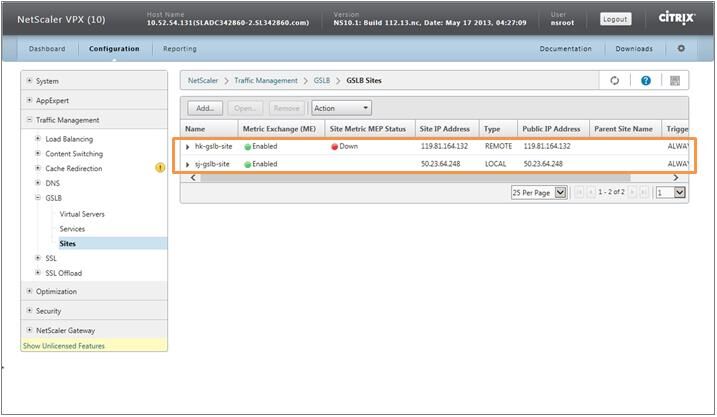
Task: Sort by Site IP Address column header
Action: click(x=445, y=129)
